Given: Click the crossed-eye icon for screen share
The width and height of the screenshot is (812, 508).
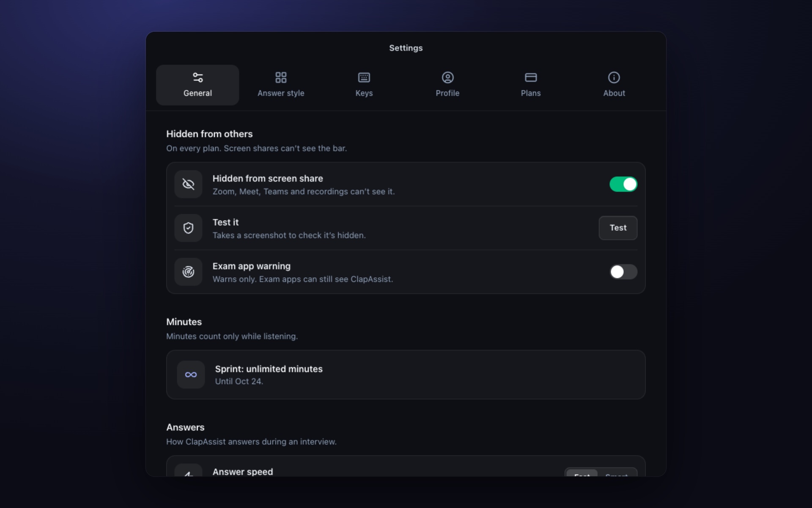Looking at the screenshot, I should pos(188,184).
